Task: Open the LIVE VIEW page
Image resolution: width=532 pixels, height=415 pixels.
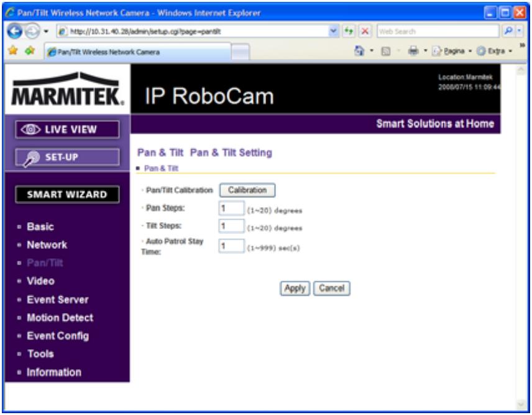Action: tap(67, 129)
